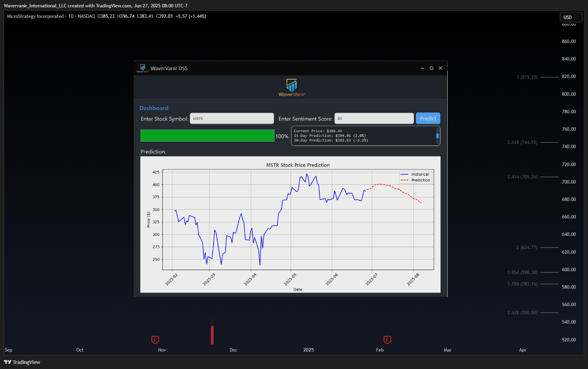Maximize the WaverVanir DSS window
Screen dimensions: 588x369
(431, 68)
